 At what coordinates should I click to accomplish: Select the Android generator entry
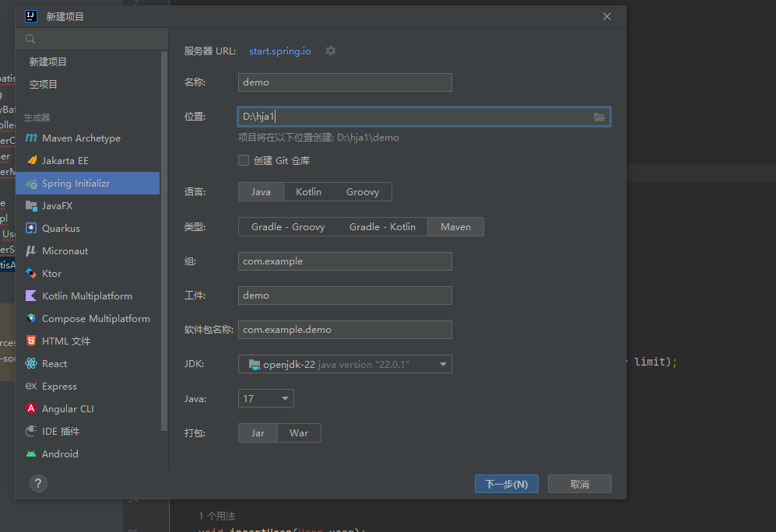[x=88, y=453]
